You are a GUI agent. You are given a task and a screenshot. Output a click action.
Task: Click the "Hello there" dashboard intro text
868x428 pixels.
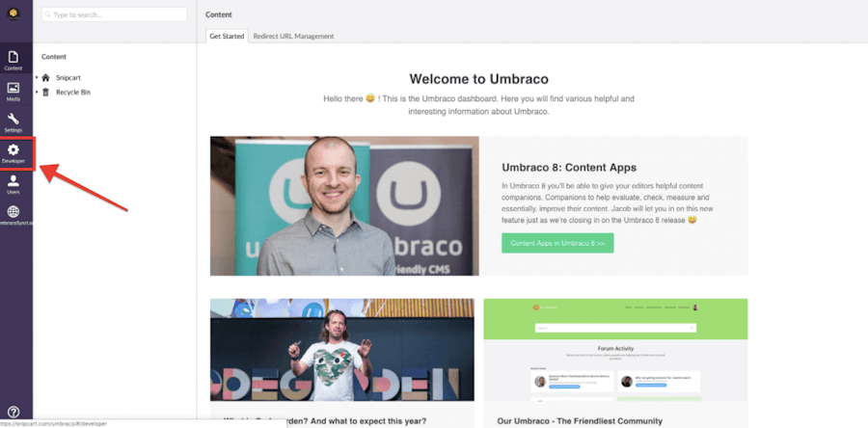coord(478,105)
